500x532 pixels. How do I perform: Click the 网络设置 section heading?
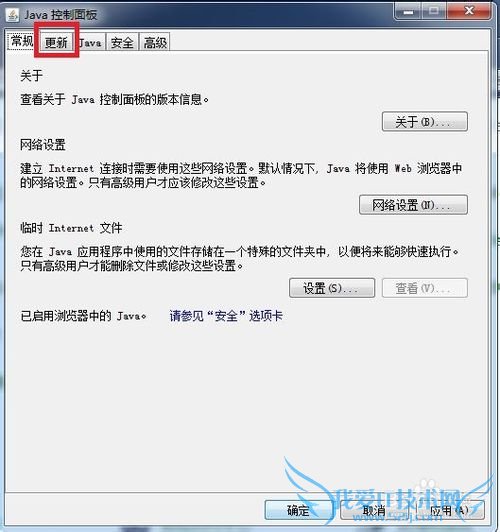43,145
